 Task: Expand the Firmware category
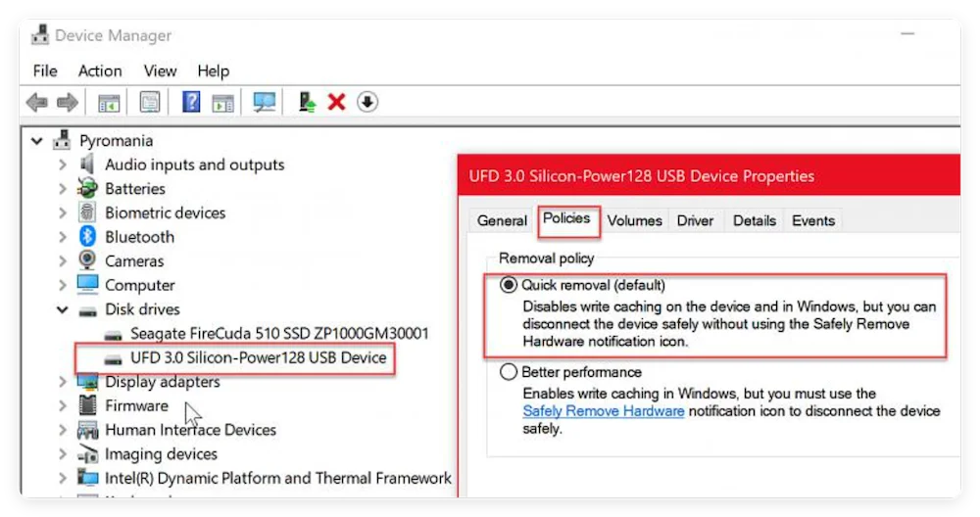pyautogui.click(x=62, y=405)
